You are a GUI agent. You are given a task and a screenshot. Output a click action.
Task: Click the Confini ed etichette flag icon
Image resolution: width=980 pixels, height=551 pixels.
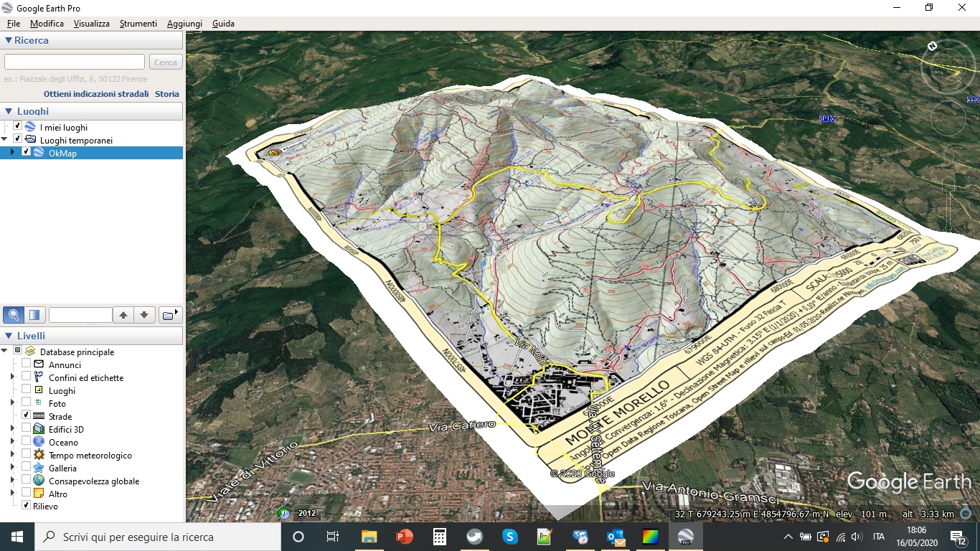tap(39, 377)
